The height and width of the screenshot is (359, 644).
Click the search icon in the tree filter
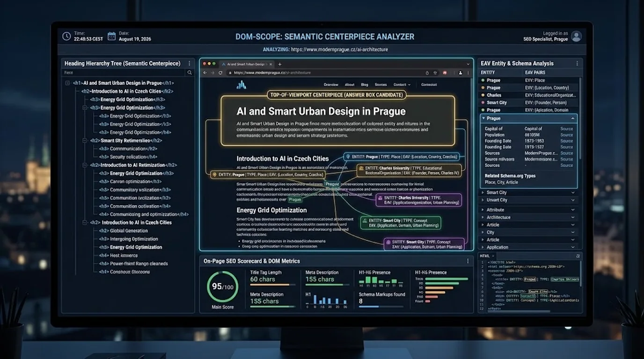[189, 72]
